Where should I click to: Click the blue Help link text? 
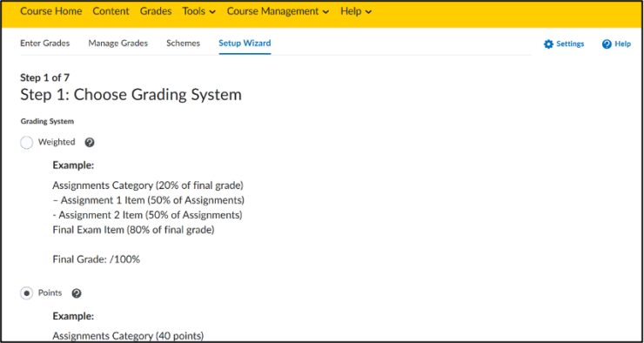[622, 44]
